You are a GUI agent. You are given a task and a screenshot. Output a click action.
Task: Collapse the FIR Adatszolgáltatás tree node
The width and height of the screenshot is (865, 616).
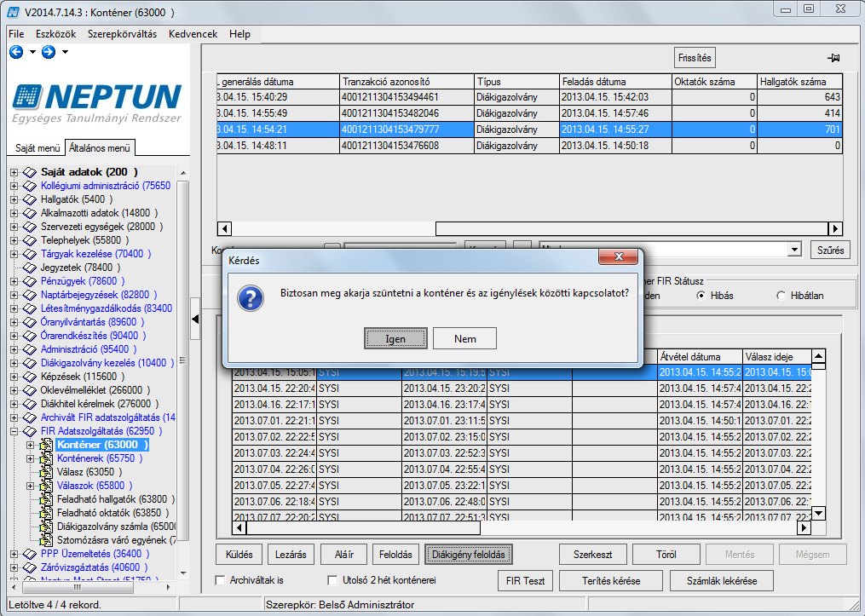pos(14,431)
